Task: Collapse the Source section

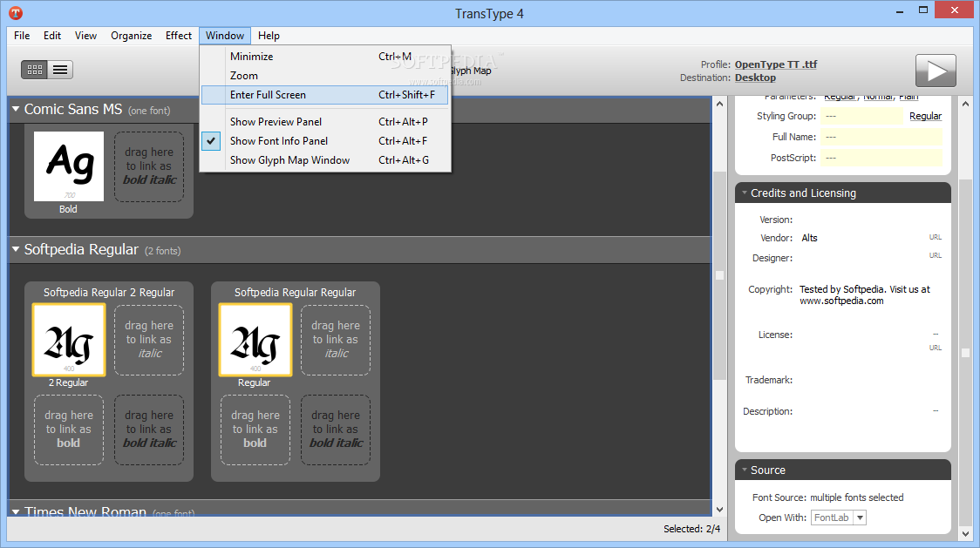Action: click(745, 470)
